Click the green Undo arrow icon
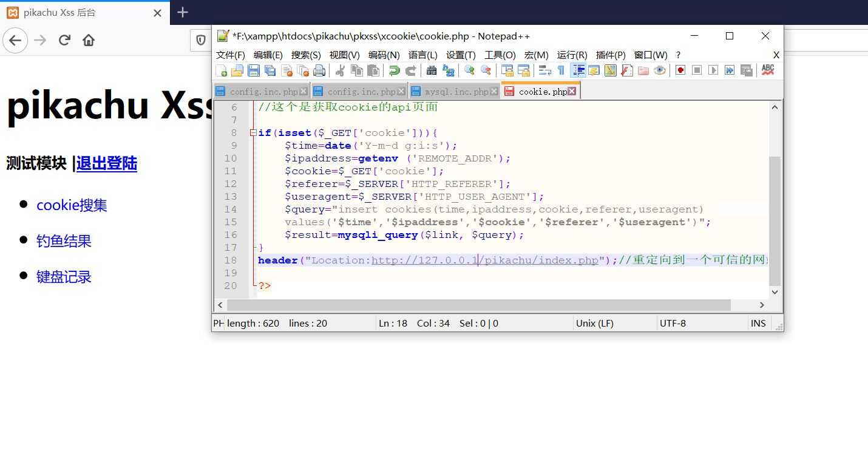Viewport: 868px width, 465px height. coord(394,70)
